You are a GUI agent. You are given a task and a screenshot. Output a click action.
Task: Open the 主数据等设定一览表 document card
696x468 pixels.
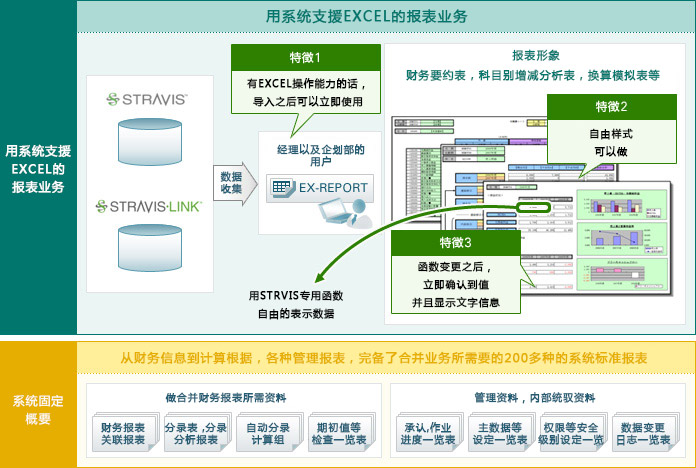coord(500,433)
